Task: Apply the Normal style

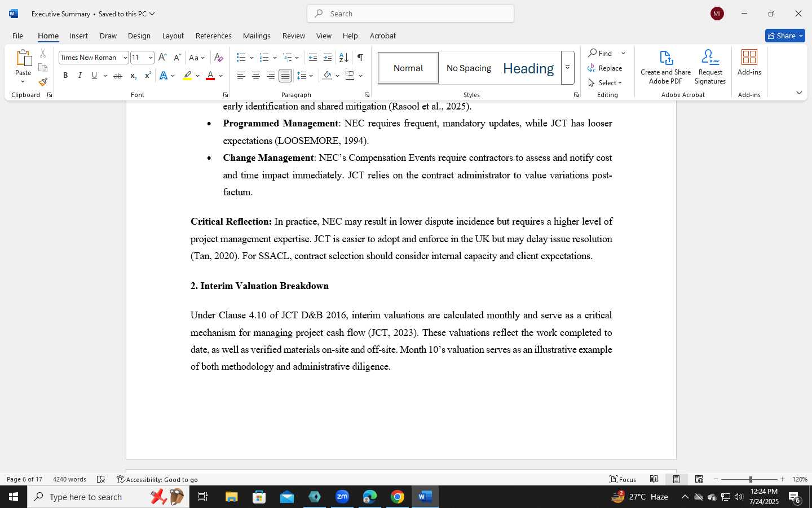Action: (x=408, y=68)
